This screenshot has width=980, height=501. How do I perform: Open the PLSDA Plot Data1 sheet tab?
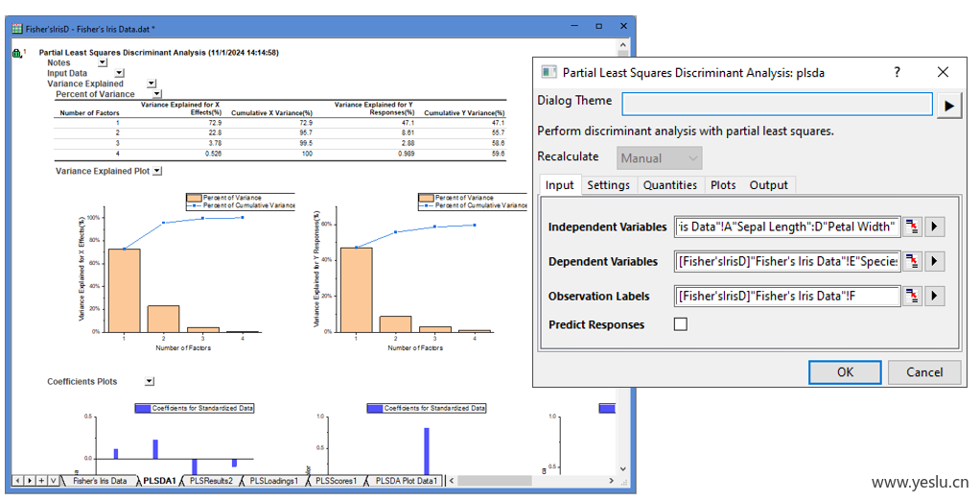click(x=407, y=481)
